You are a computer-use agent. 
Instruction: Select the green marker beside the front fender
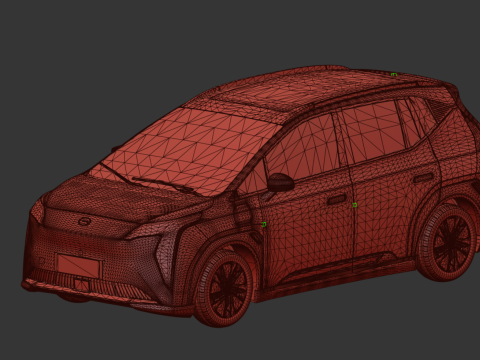click(x=264, y=224)
